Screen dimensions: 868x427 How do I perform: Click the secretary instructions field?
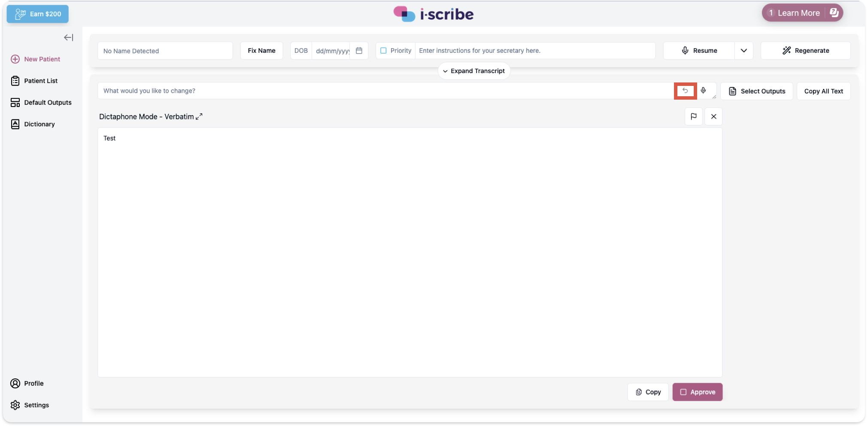(x=535, y=51)
